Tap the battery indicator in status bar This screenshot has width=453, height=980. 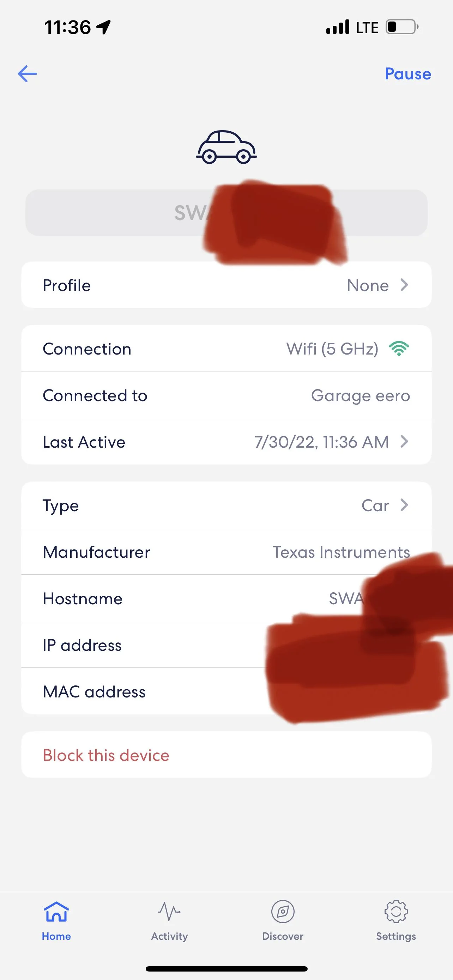(x=403, y=27)
